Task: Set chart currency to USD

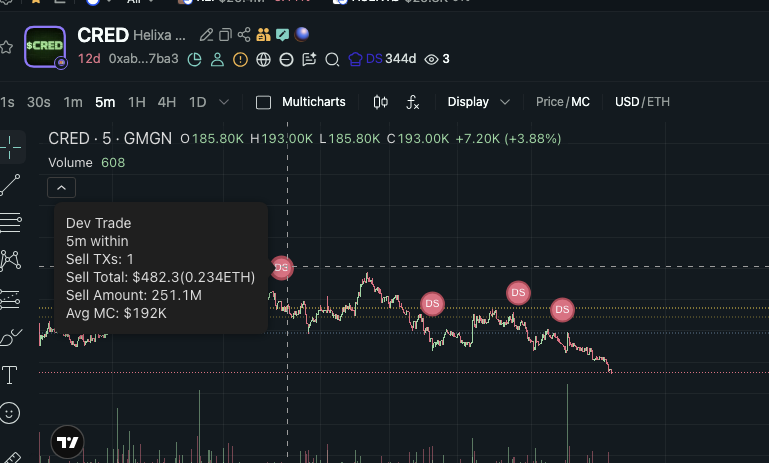Action: pos(627,102)
